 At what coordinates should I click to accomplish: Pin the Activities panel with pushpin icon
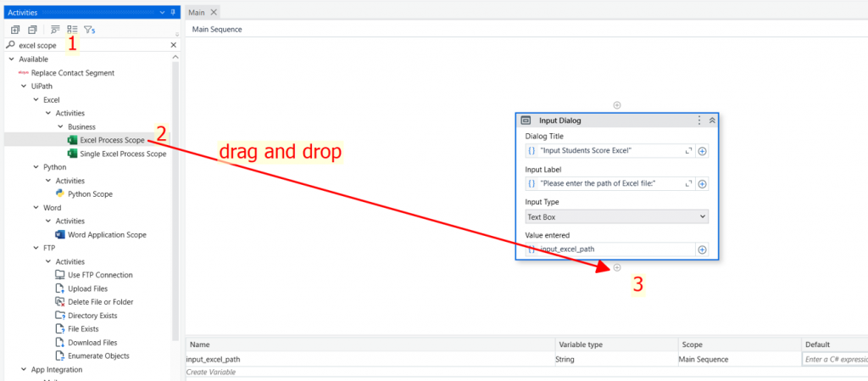pyautogui.click(x=173, y=12)
